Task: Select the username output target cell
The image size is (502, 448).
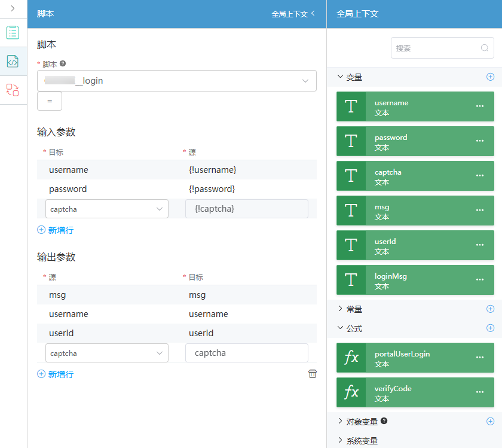Action: 247,314
